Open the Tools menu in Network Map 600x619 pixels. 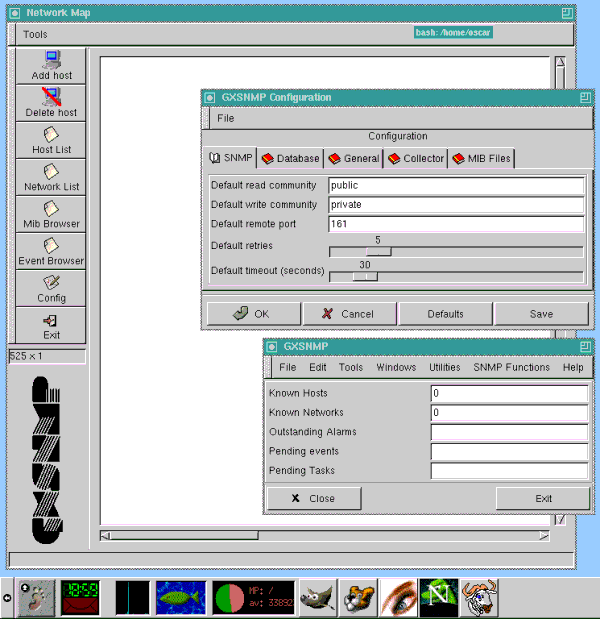coord(35,34)
